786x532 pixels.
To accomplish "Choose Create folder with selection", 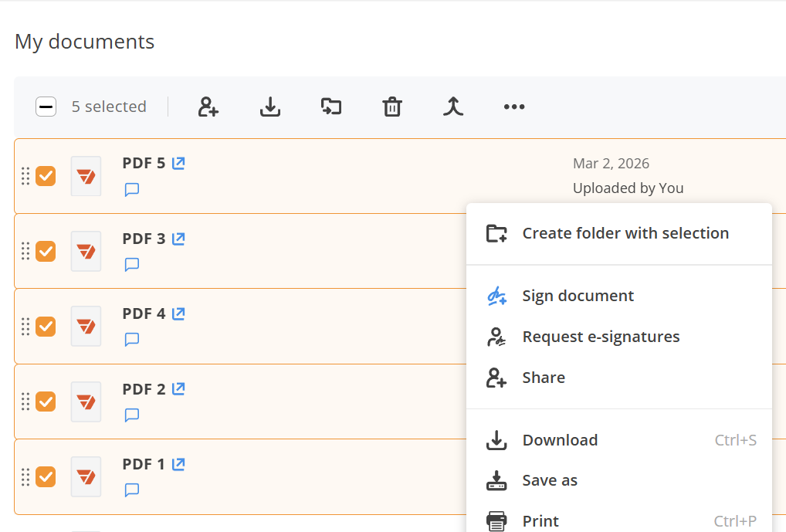I will (619, 234).
